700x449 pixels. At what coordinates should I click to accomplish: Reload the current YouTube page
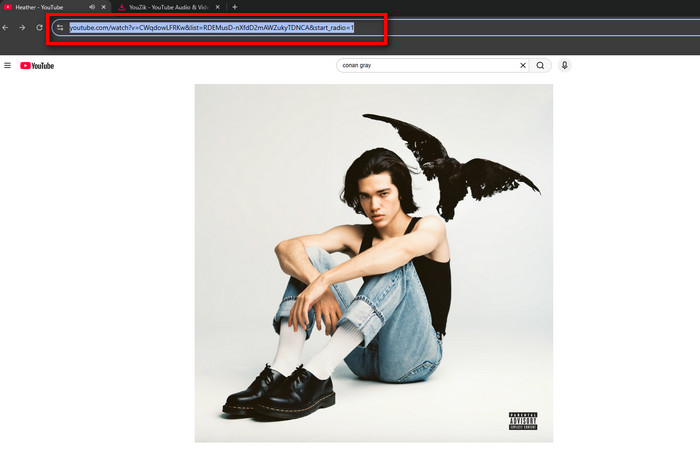(x=39, y=27)
